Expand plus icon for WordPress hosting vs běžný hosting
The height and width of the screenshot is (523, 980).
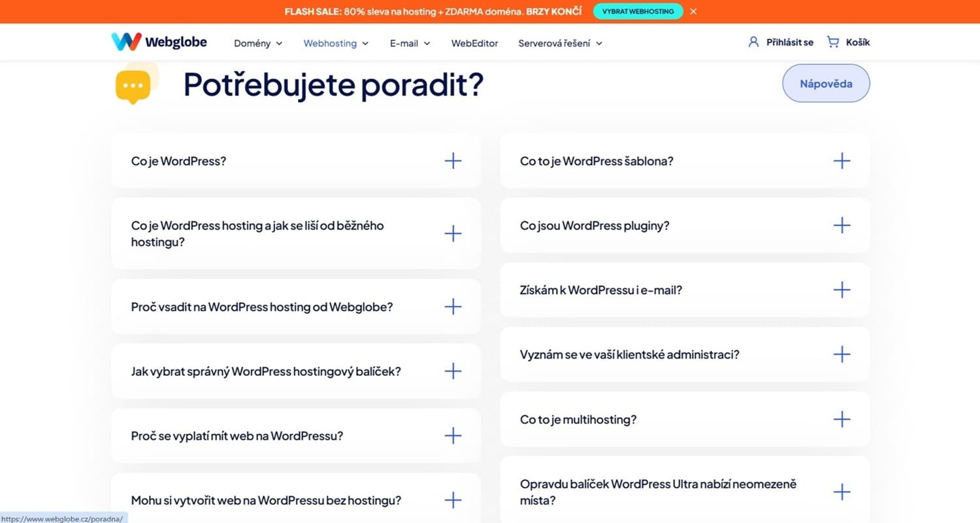tap(453, 233)
